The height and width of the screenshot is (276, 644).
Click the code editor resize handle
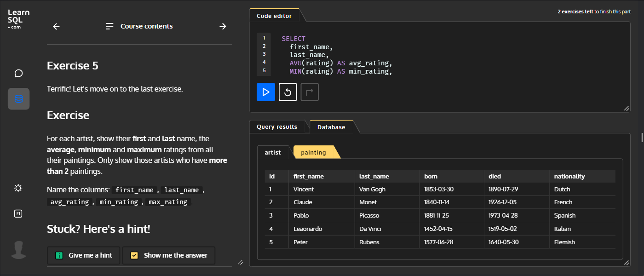[x=627, y=108]
